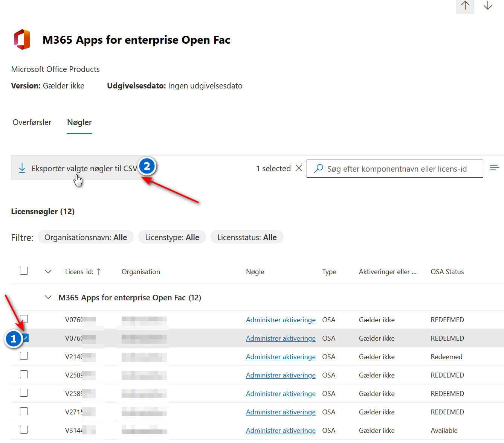Viewport: 504px width, 443px height.
Task: Select the Nøgler tab
Action: pos(79,122)
